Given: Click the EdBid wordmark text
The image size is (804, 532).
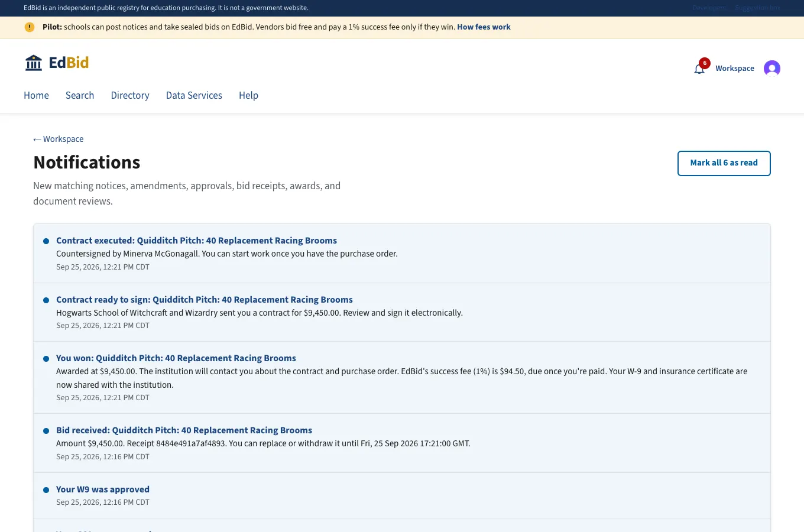Looking at the screenshot, I should pyautogui.click(x=69, y=63).
